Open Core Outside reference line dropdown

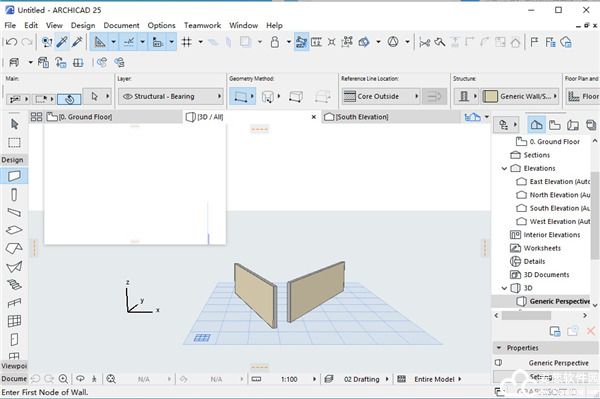click(x=381, y=96)
